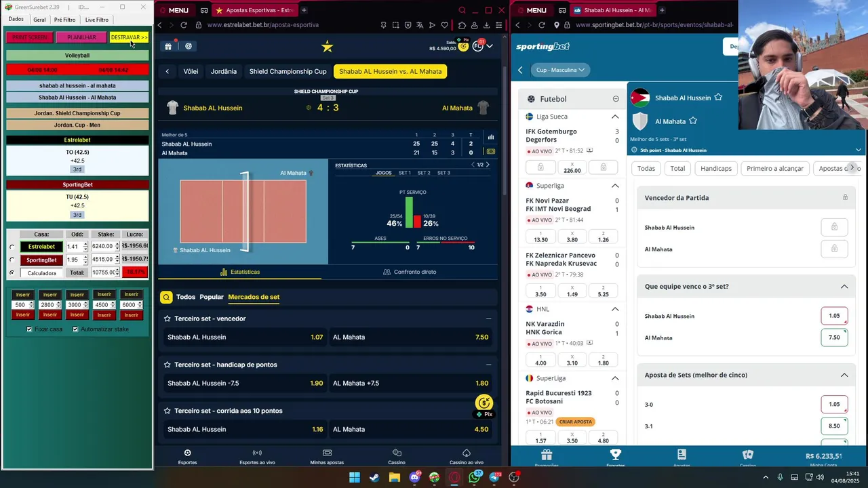Favorite the Terceiro set - vencedor market star

tap(167, 319)
